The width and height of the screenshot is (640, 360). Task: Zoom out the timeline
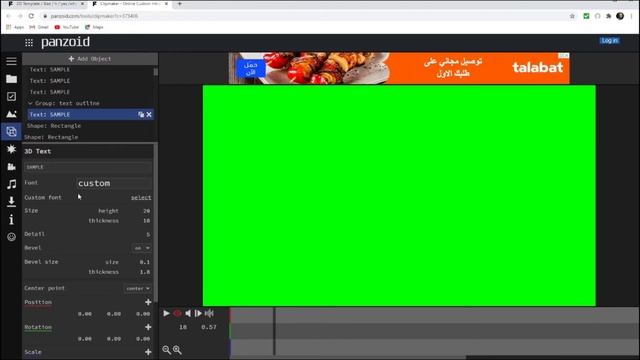click(x=166, y=350)
